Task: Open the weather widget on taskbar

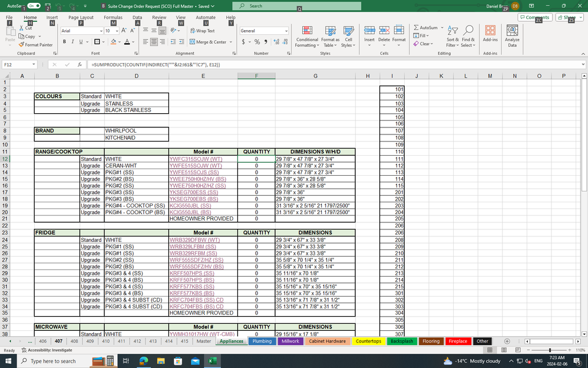Action: 472,361
